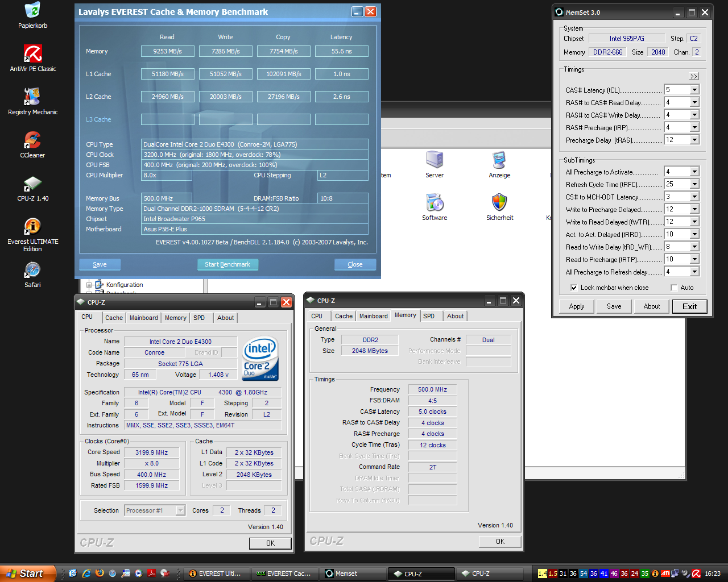The height and width of the screenshot is (582, 728).
Task: Toggle Lock mchbar when close checkbox
Action: (574, 288)
